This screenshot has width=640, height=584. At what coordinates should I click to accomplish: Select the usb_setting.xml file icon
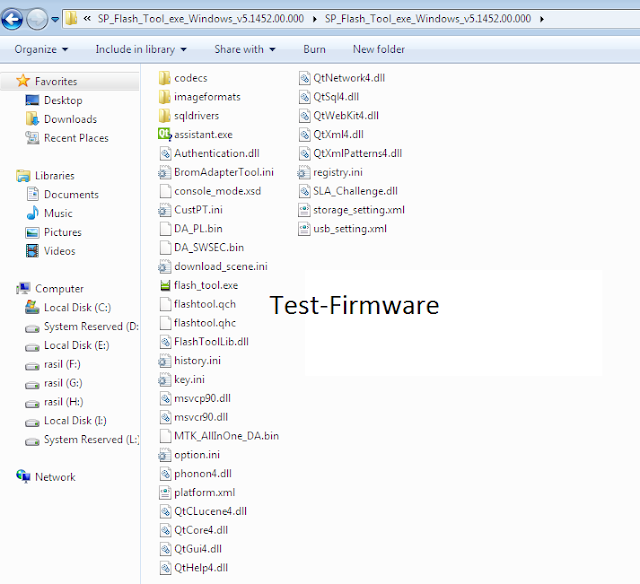pos(304,229)
